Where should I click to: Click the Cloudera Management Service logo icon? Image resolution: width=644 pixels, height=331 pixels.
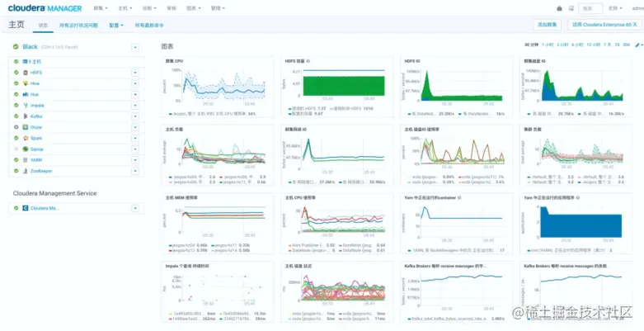click(x=26, y=208)
